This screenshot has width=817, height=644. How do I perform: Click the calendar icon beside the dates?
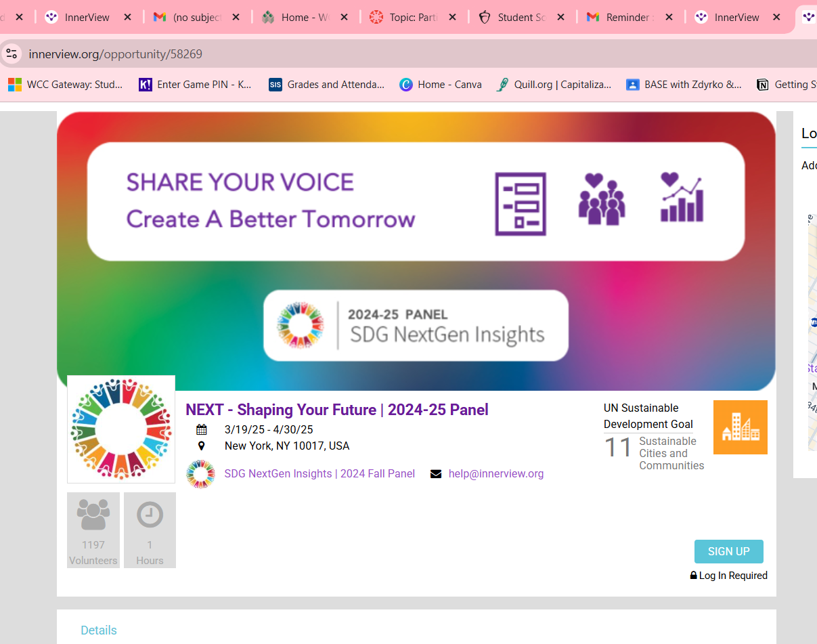point(201,429)
